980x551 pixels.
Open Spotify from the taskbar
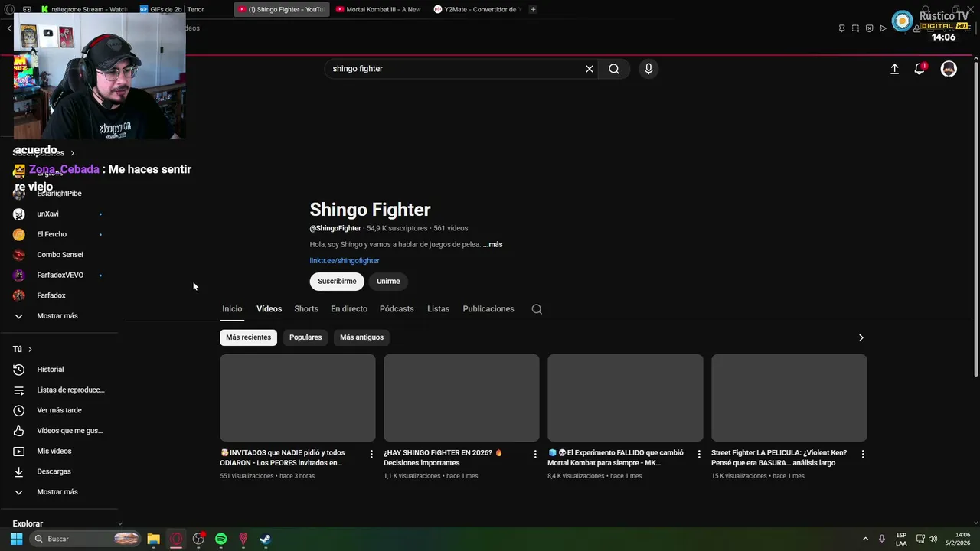tap(220, 539)
